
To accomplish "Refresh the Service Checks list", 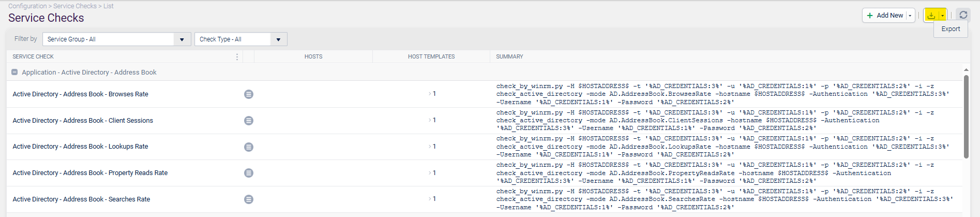I will click(x=963, y=16).
